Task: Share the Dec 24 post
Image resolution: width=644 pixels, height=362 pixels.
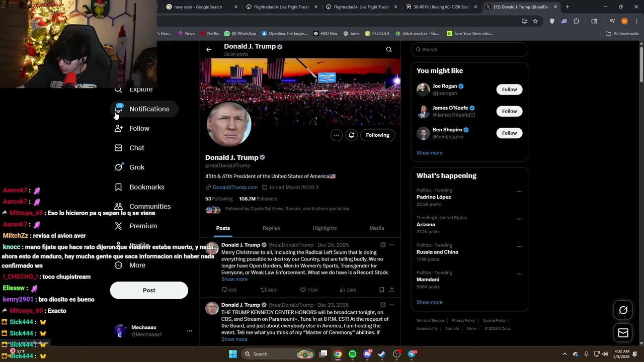Action: tap(392, 290)
